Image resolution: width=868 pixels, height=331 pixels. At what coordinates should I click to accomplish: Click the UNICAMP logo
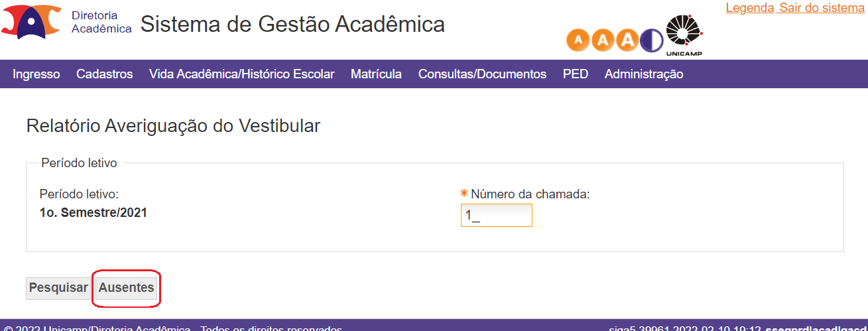pyautogui.click(x=684, y=36)
